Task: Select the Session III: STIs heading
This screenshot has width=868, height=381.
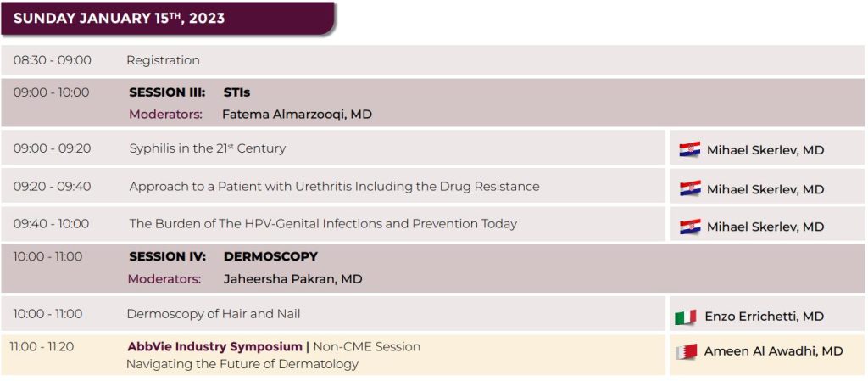Action: tap(190, 92)
